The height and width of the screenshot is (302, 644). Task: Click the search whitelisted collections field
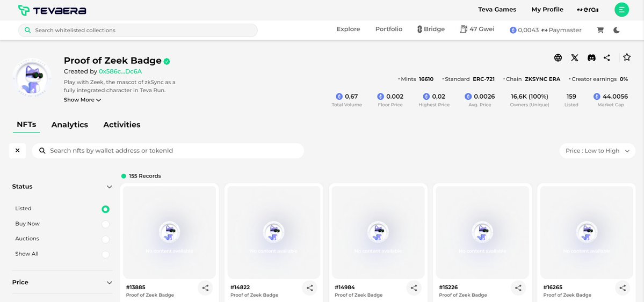(x=138, y=31)
